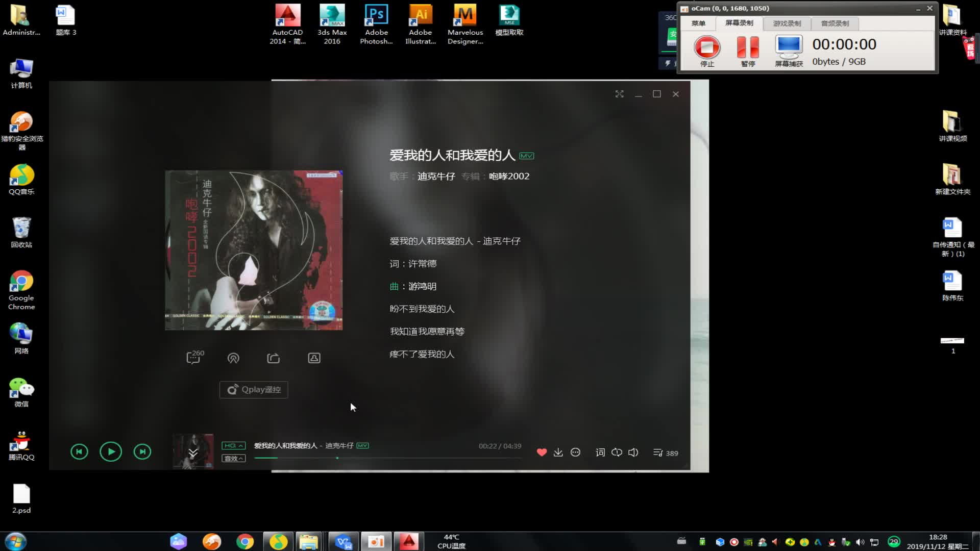Open Adobe Illustrator desktop shortcut
The width and height of the screenshot is (980, 551).
tap(421, 24)
